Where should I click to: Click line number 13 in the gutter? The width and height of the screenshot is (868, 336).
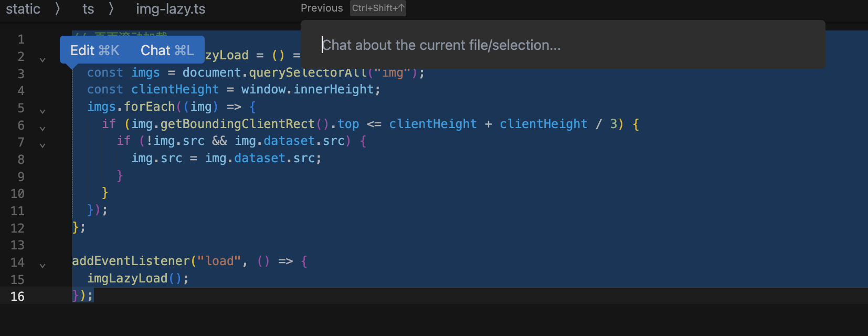point(18,245)
